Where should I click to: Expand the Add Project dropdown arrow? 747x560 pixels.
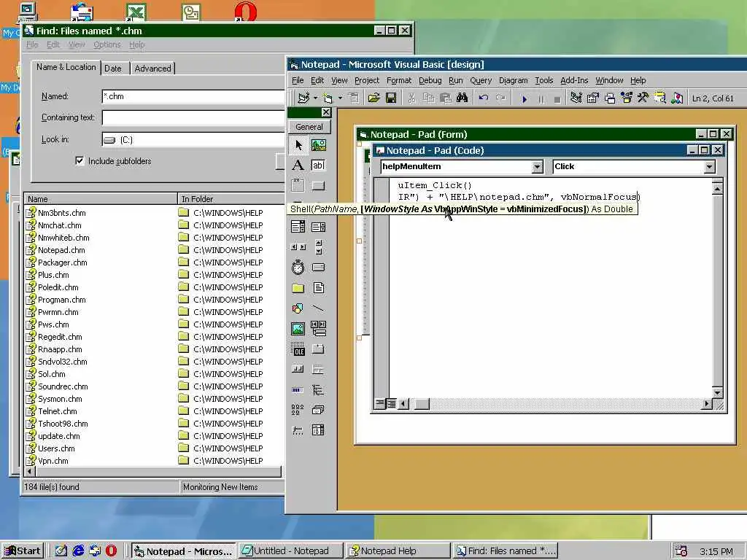[x=315, y=98]
